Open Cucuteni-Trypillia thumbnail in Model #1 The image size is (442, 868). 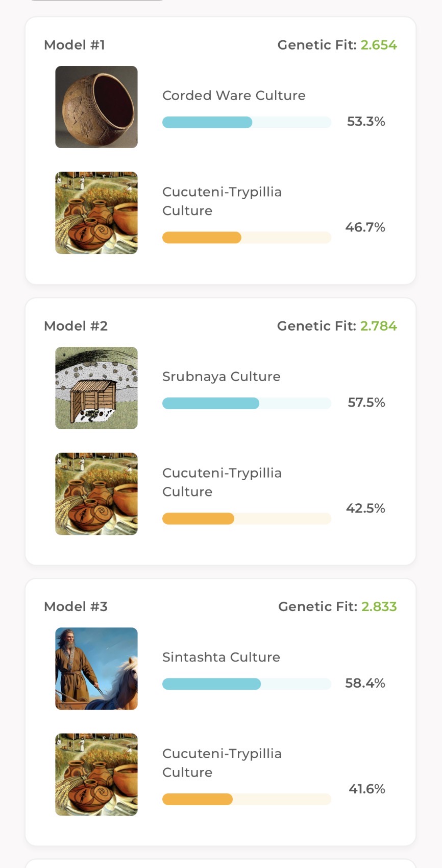(96, 213)
